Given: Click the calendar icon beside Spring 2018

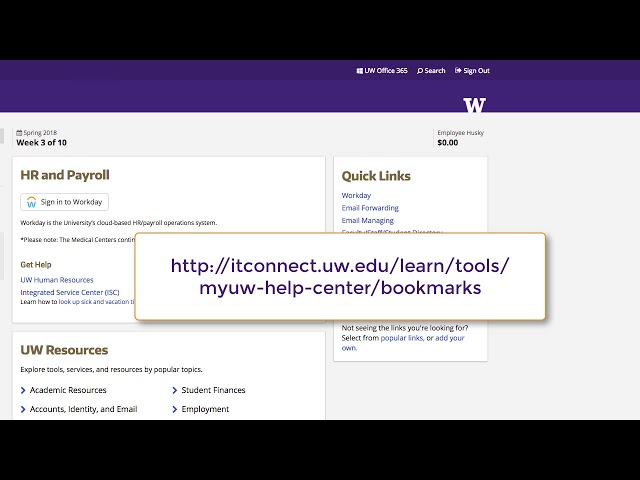Looking at the screenshot, I should [19, 133].
